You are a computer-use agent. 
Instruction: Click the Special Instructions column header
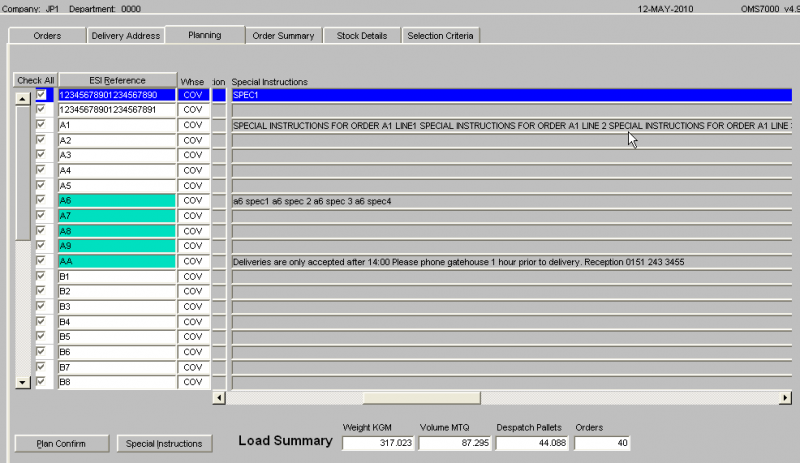point(269,82)
